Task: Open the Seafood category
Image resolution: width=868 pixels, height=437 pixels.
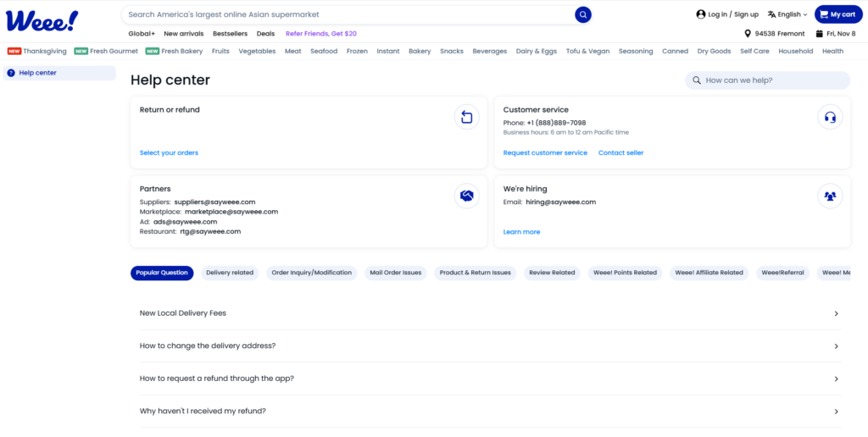Action: point(324,52)
